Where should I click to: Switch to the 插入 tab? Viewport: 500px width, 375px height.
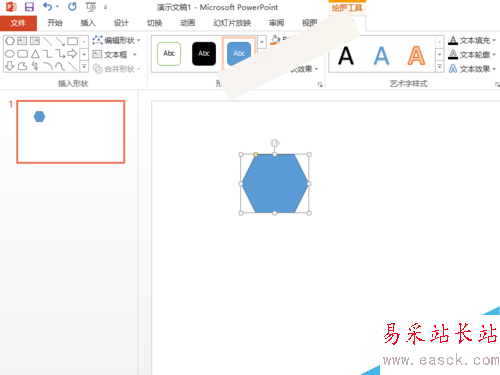click(88, 23)
